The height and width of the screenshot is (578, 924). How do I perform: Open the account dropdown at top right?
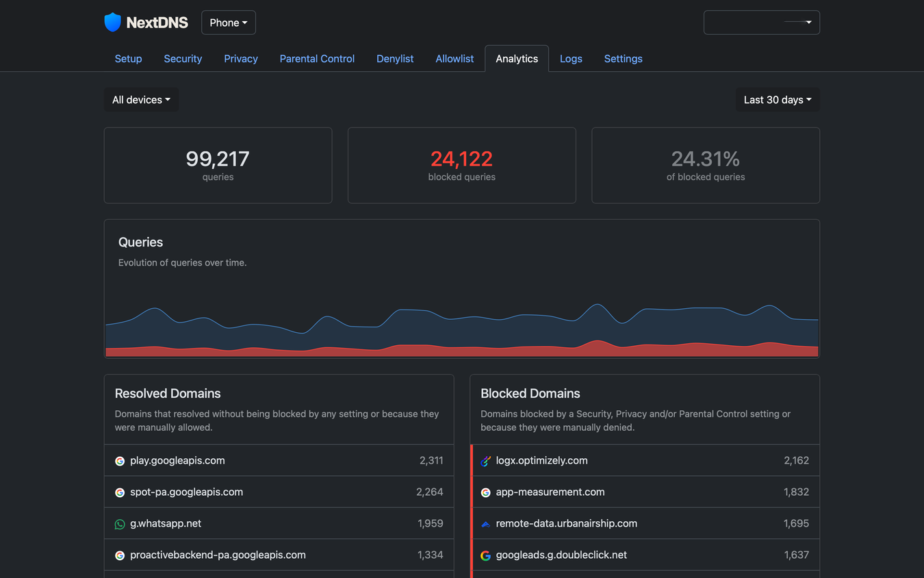pos(761,23)
